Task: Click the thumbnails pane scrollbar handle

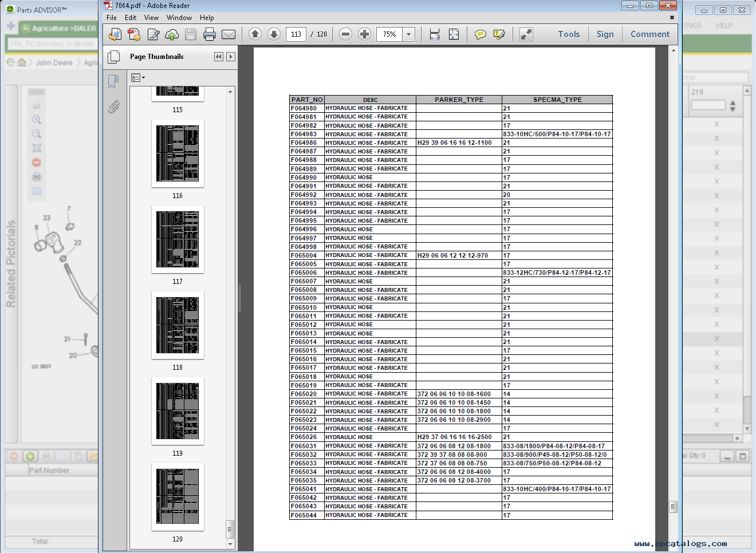Action: click(230, 529)
